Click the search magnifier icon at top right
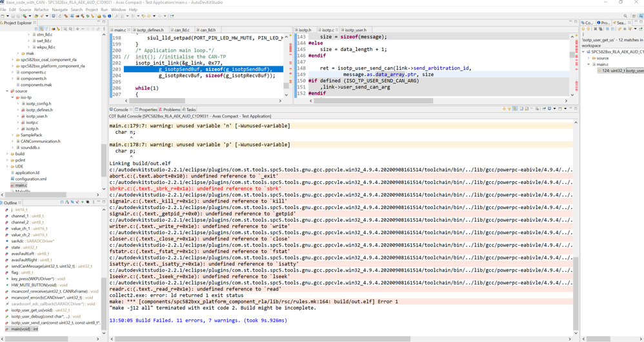This screenshot has width=644, height=342. [x=625, y=16]
